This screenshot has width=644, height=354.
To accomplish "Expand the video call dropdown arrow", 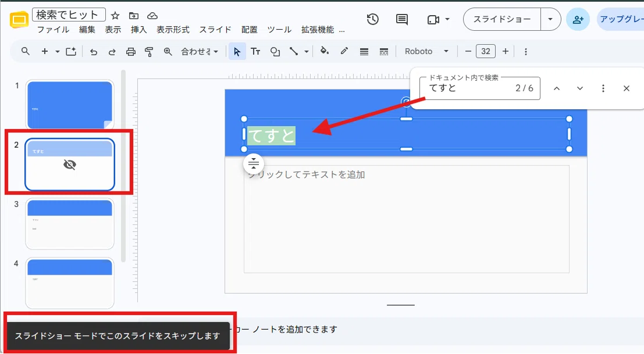I will [x=447, y=19].
